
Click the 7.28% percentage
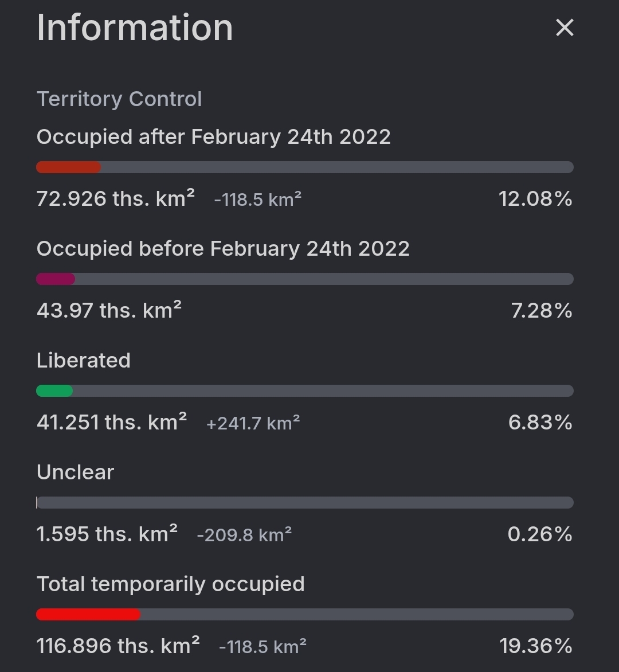point(542,311)
